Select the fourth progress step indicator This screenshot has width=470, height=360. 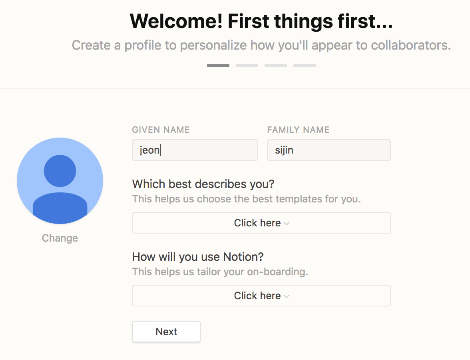pos(304,65)
